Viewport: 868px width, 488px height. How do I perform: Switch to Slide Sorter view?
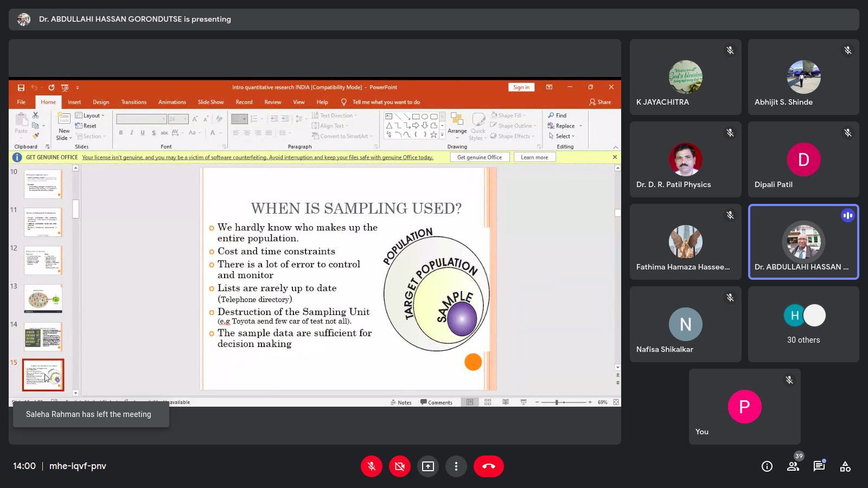488,402
